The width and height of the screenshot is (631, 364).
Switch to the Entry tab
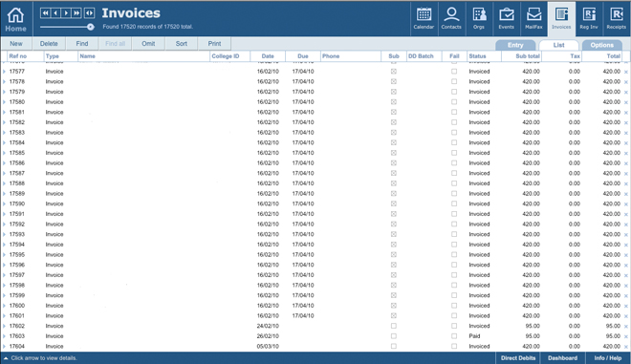515,45
